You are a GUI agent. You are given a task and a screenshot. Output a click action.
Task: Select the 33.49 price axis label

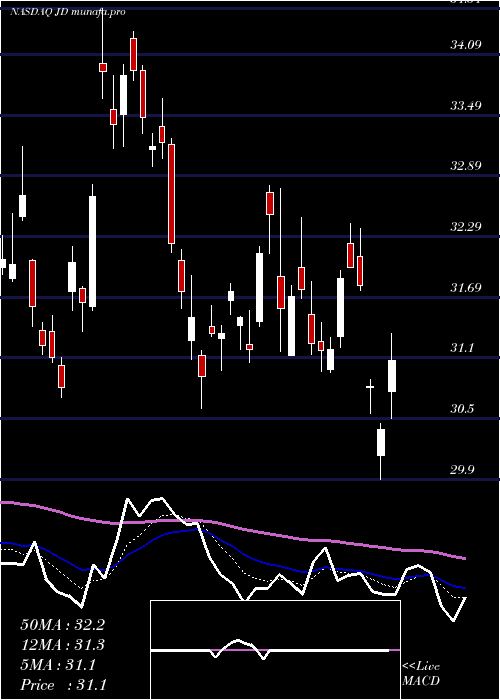coord(465,106)
